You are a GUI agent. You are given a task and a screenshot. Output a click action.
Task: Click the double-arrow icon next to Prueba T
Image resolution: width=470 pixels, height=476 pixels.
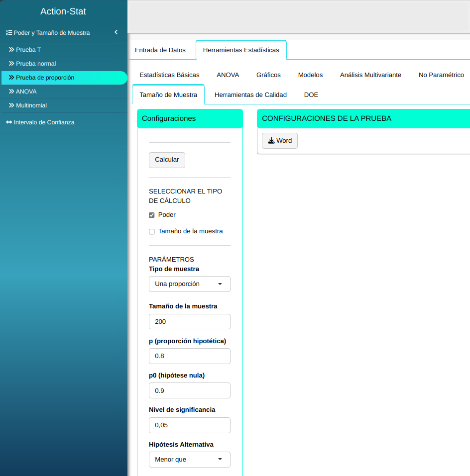click(x=11, y=50)
